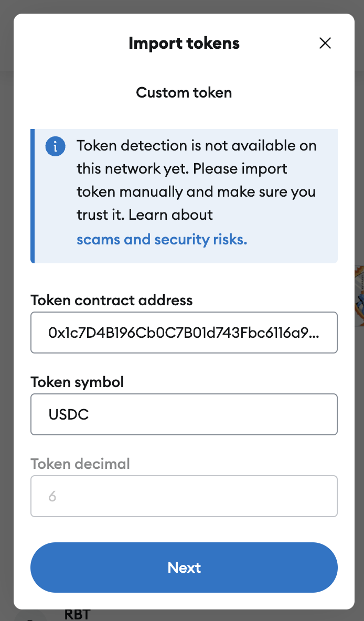This screenshot has width=364, height=621.
Task: Focus the Token contract address field
Action: (x=184, y=333)
